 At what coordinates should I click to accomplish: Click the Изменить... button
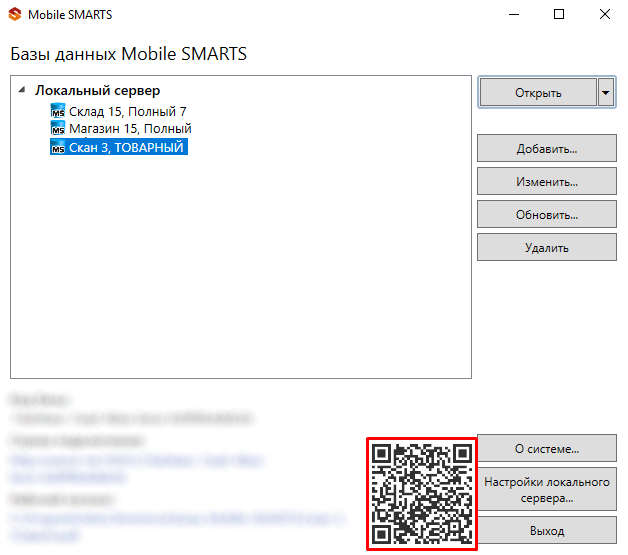[x=547, y=181]
